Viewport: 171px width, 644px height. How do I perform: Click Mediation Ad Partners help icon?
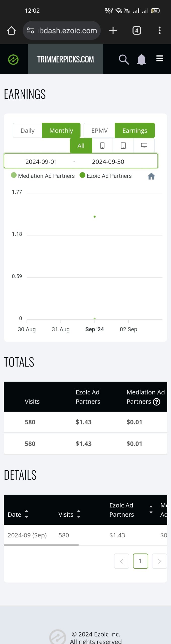click(156, 402)
